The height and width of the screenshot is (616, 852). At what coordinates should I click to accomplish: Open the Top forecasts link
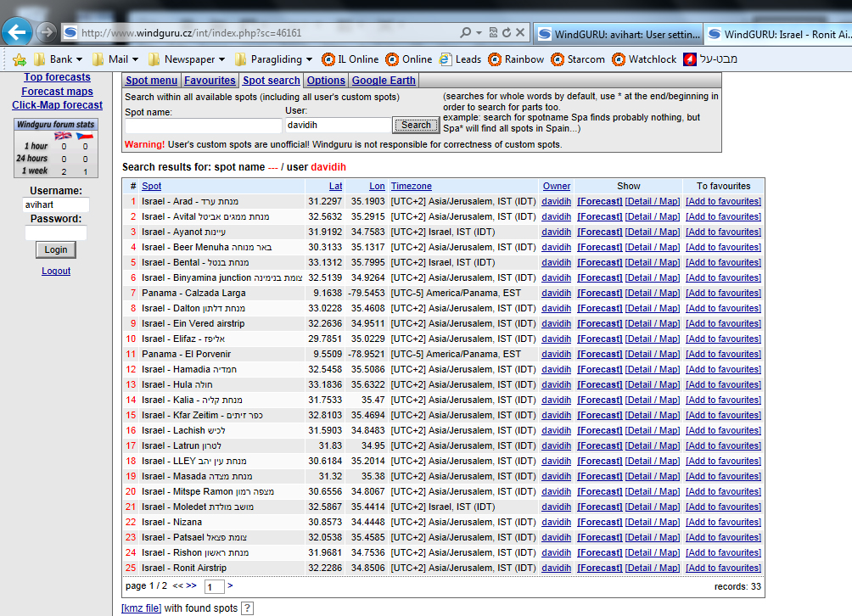click(57, 77)
